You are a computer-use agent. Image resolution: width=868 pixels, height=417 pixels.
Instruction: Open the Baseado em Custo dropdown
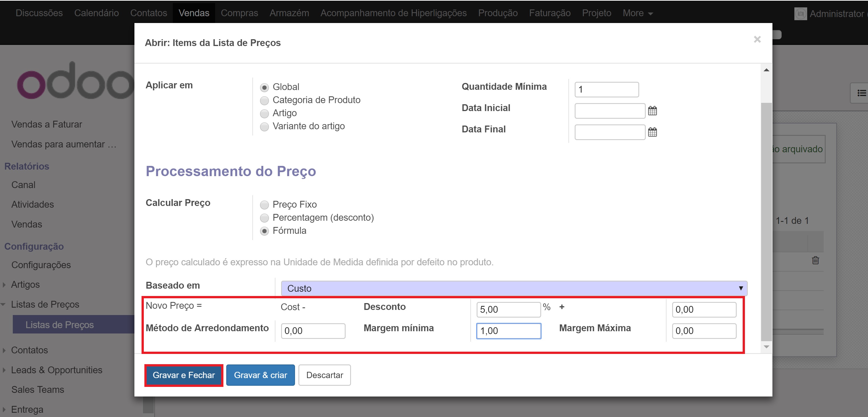[514, 288]
